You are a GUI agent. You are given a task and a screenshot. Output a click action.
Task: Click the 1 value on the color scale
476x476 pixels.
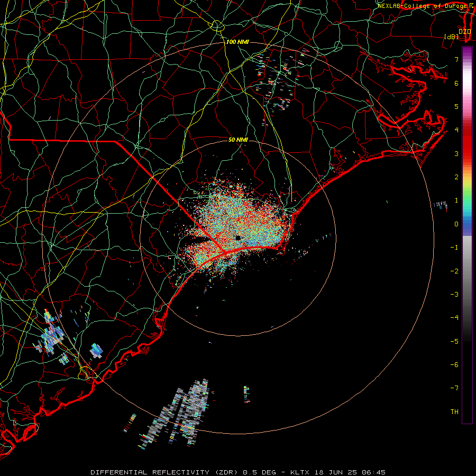coord(456,200)
